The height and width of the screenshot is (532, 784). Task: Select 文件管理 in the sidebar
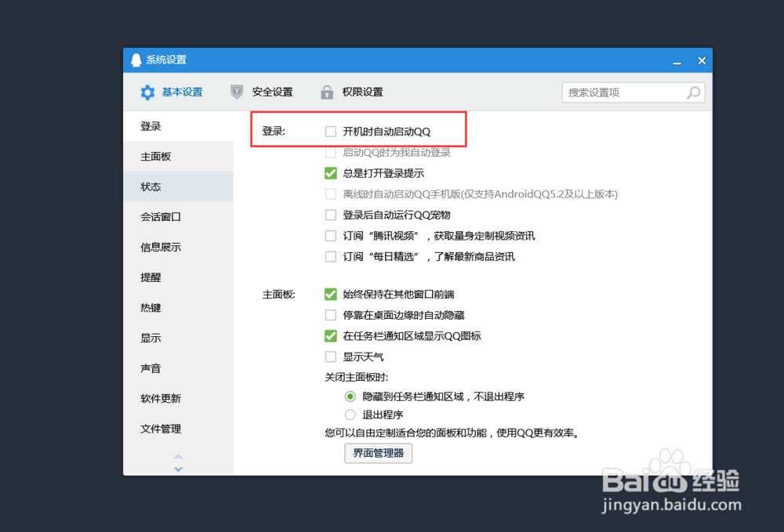[160, 429]
